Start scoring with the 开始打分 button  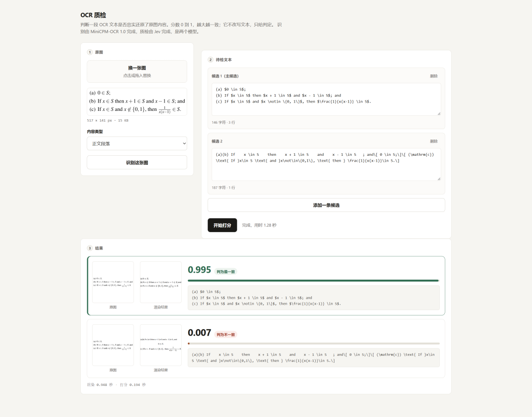pyautogui.click(x=222, y=225)
